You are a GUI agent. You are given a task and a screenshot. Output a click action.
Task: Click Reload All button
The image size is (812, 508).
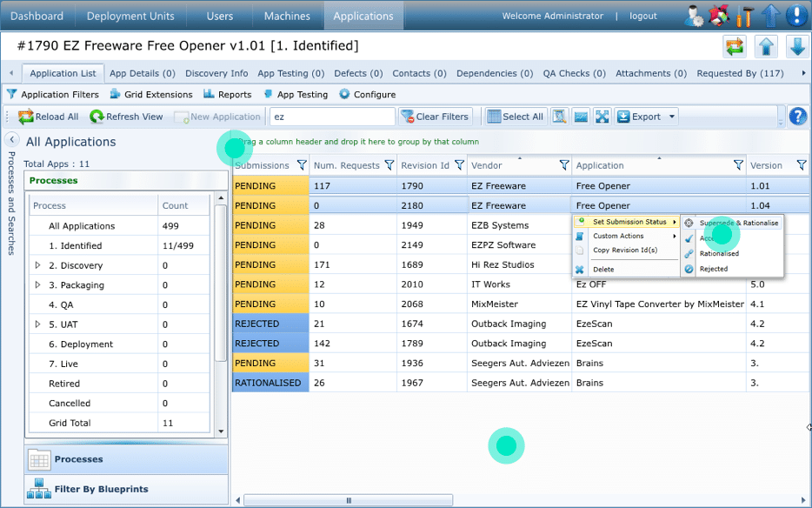(x=48, y=117)
